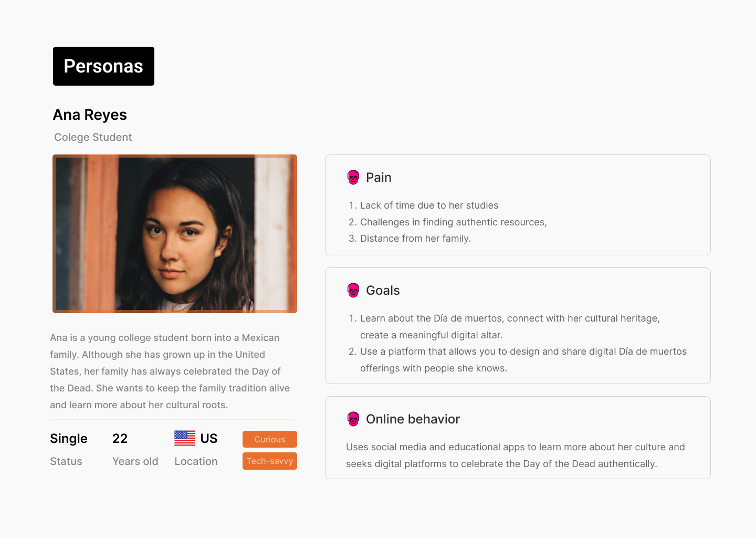Click the US flag icon
This screenshot has width=756, height=538.
(x=185, y=438)
